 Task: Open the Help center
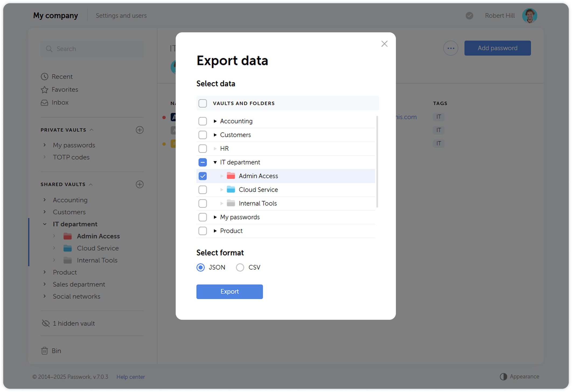[x=131, y=377]
